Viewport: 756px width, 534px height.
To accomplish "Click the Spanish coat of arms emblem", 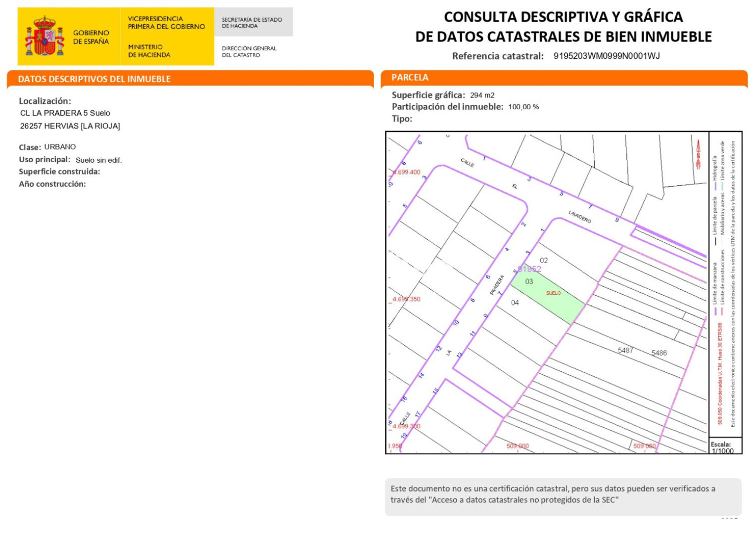I will 45,36.
